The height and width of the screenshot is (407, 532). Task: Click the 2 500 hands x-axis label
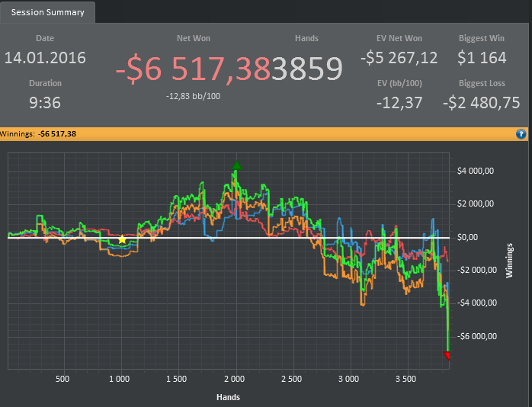291,379
